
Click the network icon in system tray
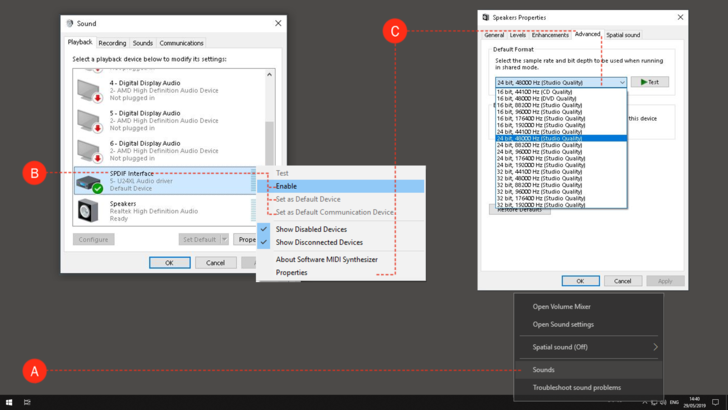654,402
